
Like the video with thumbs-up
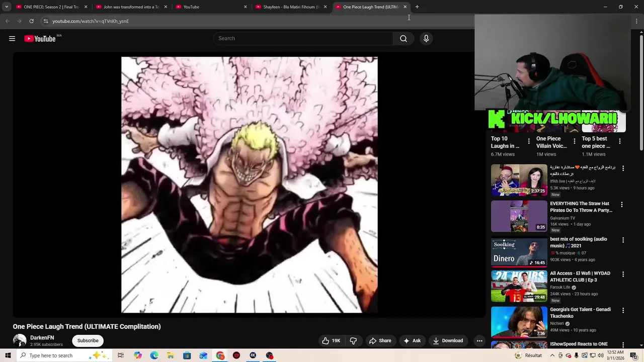332,341
